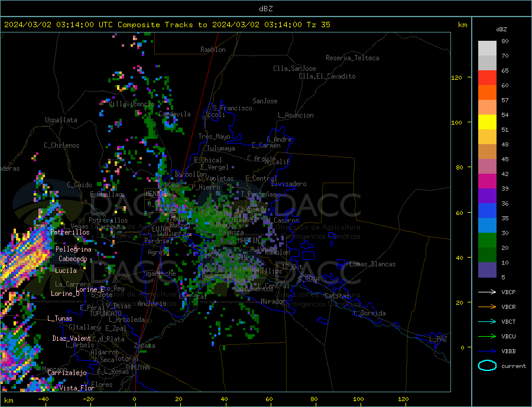Click the 'Uspallata' map label
This screenshot has width=532, height=407.
click(61, 120)
